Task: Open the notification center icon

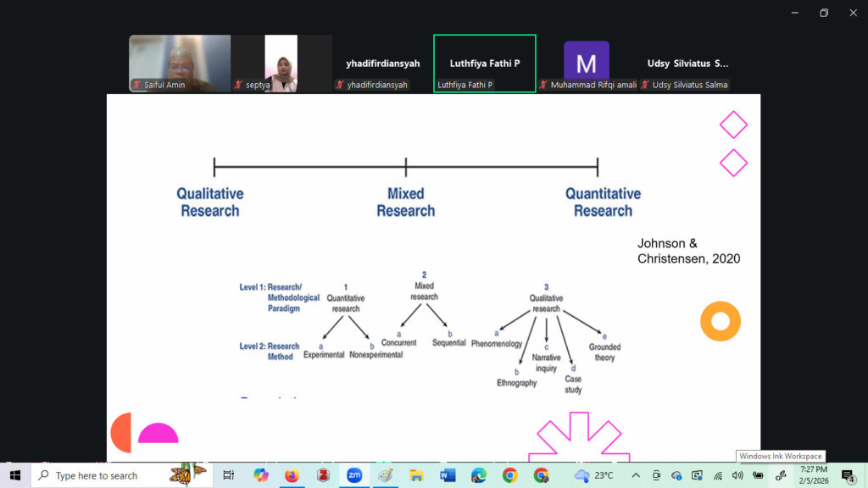Action: (x=848, y=476)
